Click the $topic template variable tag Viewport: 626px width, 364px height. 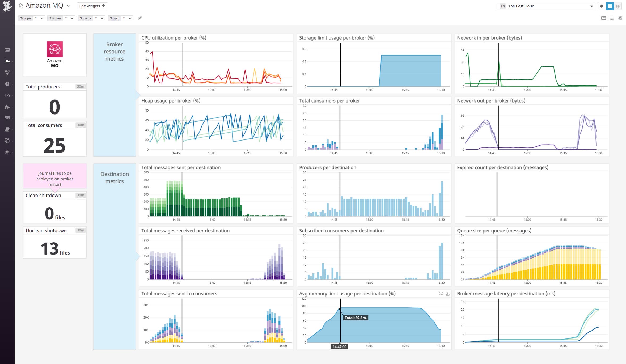(115, 18)
